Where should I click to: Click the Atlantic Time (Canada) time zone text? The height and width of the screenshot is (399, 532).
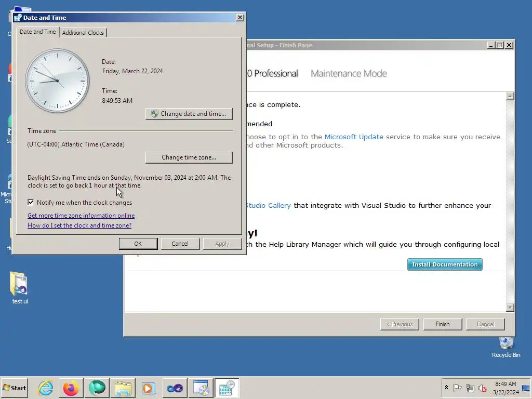pyautogui.click(x=76, y=144)
